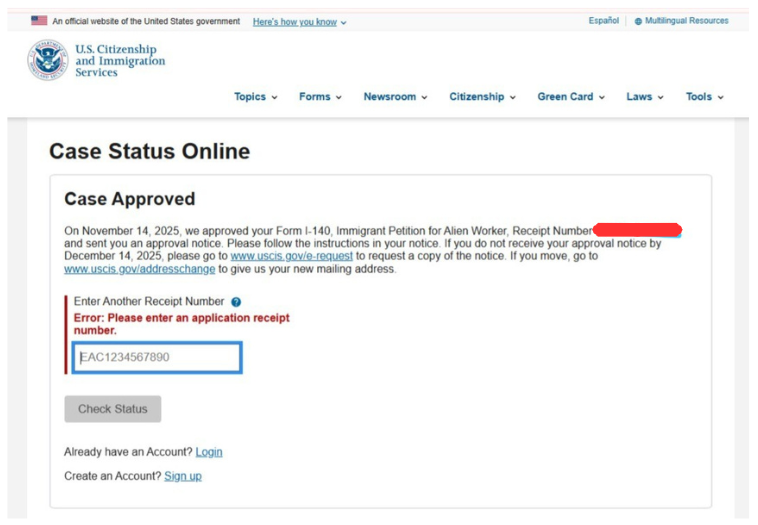Viewport: 758px width, 525px height.
Task: Click the Check Status button
Action: point(112,409)
